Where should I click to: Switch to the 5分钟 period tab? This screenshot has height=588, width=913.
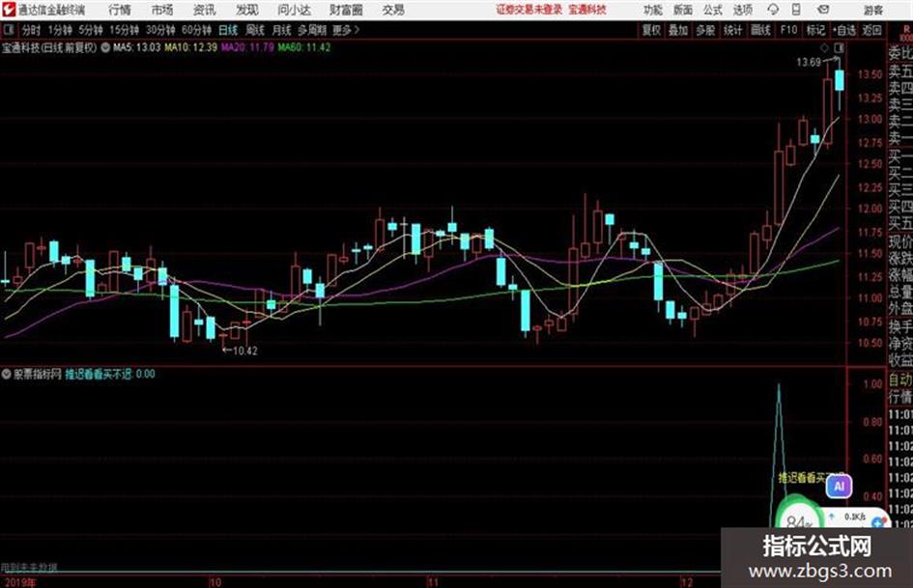91,30
